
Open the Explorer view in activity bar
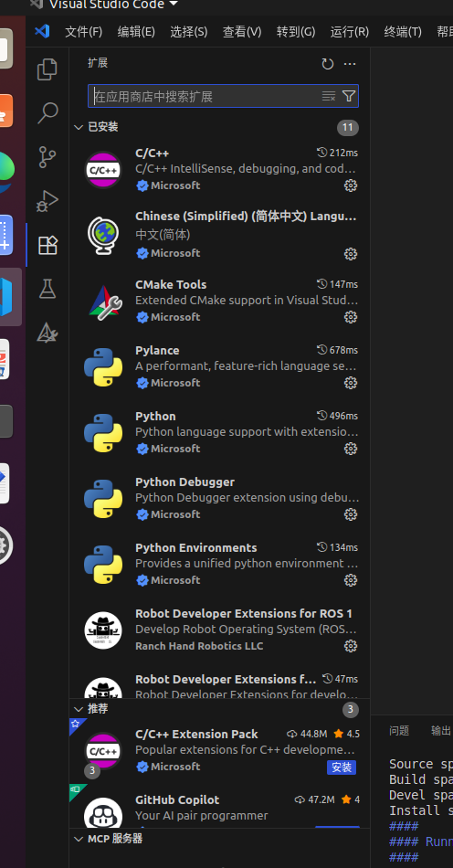[x=47, y=69]
